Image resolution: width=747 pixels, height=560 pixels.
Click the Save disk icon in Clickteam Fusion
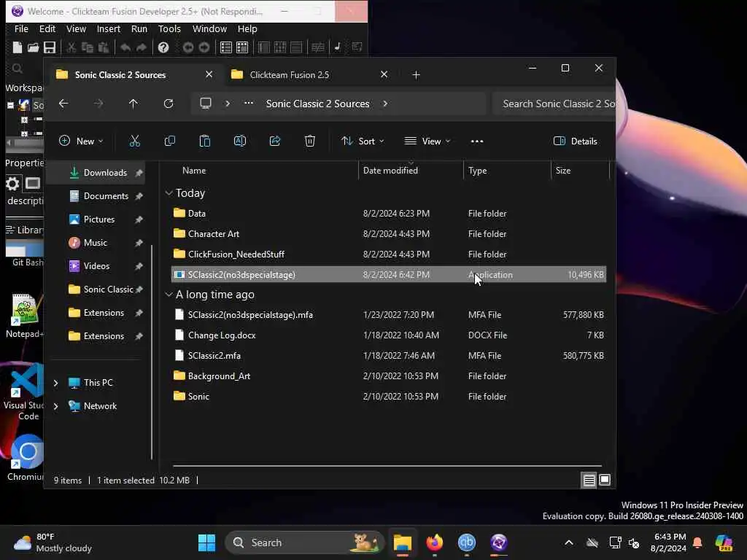[x=50, y=47]
